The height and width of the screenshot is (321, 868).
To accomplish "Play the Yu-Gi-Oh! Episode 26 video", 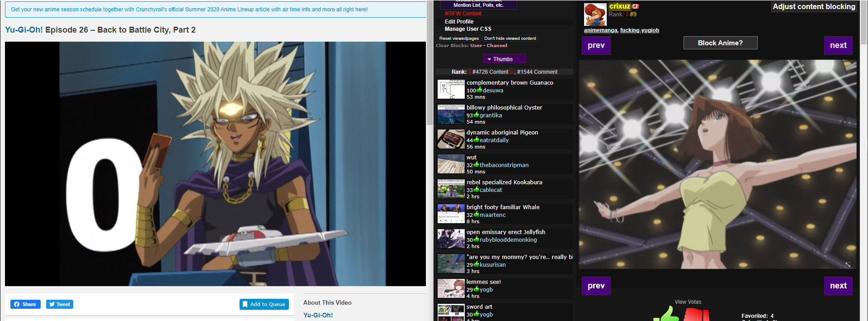I will pos(215,164).
